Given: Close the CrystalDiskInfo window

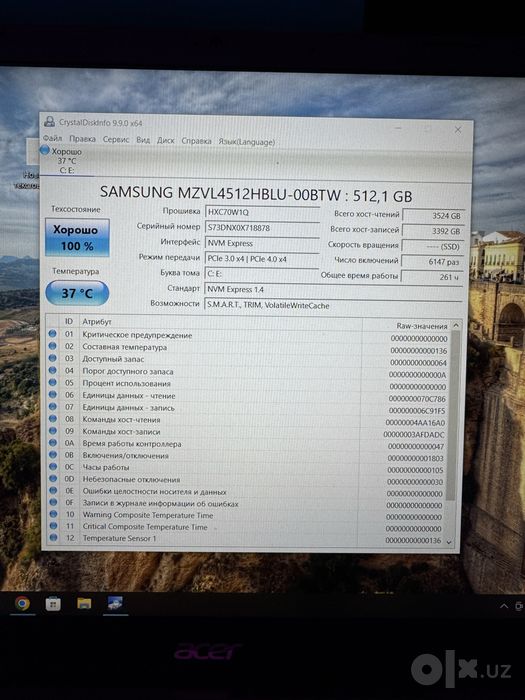Looking at the screenshot, I should pyautogui.click(x=458, y=129).
